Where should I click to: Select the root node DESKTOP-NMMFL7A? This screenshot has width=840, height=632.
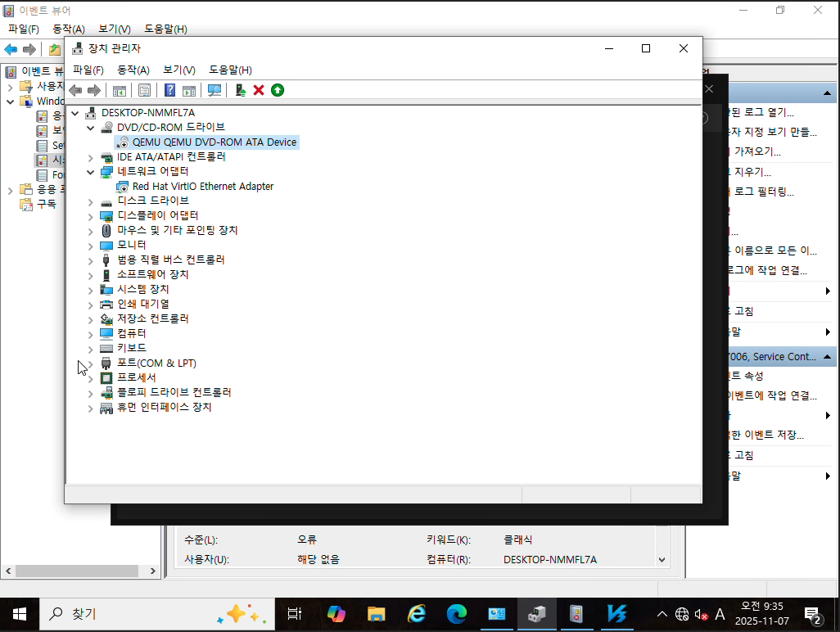click(x=147, y=113)
